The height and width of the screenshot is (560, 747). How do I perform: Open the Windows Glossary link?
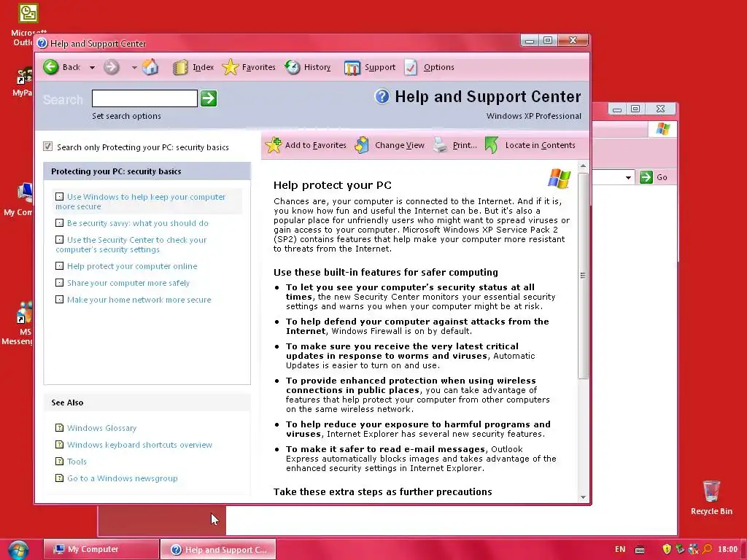pos(101,428)
